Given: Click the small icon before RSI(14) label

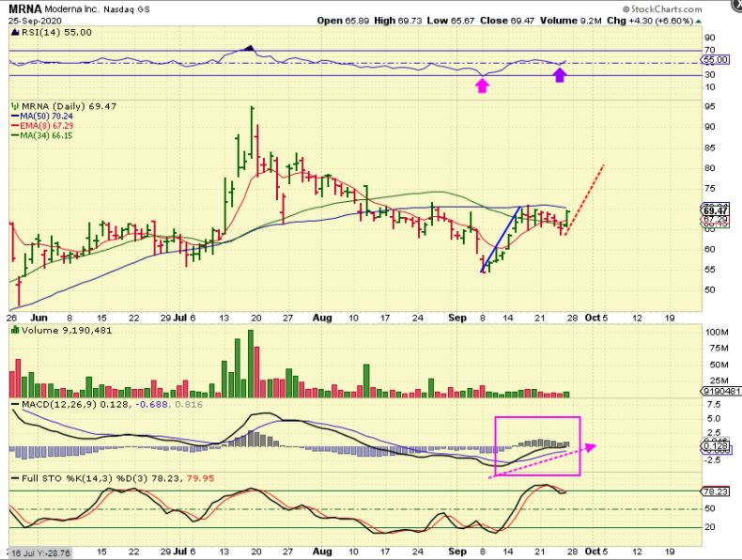Looking at the screenshot, I should (x=15, y=32).
